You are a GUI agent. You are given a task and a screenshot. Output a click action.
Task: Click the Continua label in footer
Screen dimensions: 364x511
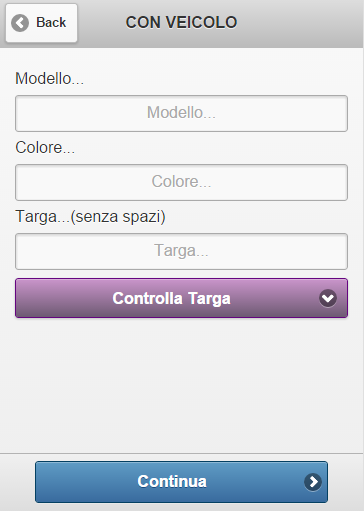[x=172, y=482]
